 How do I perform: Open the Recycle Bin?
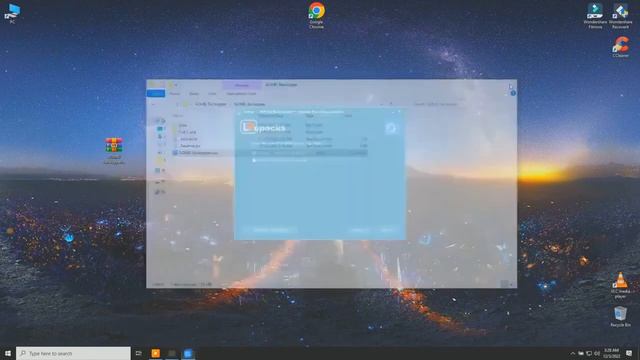(620, 316)
